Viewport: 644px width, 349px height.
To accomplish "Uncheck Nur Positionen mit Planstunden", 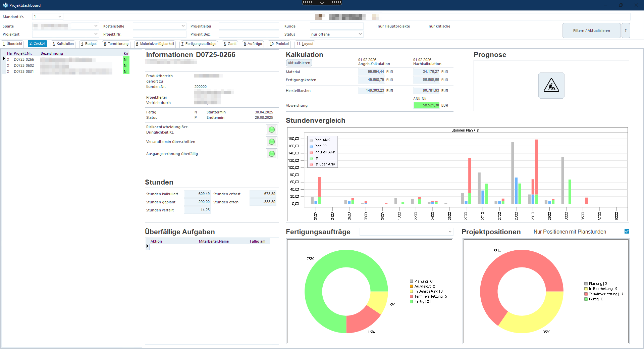I will [627, 232].
